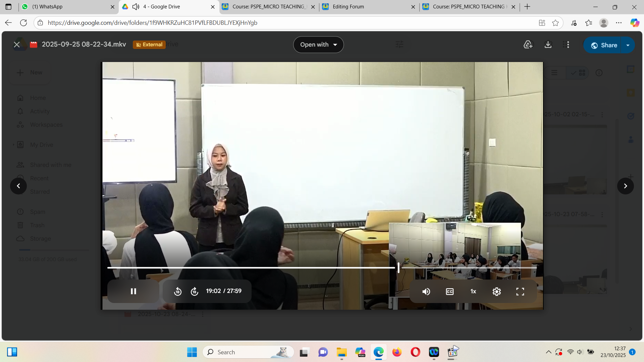Image resolution: width=644 pixels, height=362 pixels.
Task: Go to previous file in preview
Action: (18, 186)
